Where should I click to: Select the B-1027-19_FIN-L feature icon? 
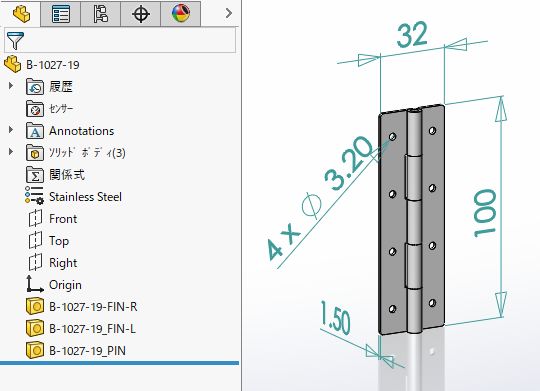35,328
